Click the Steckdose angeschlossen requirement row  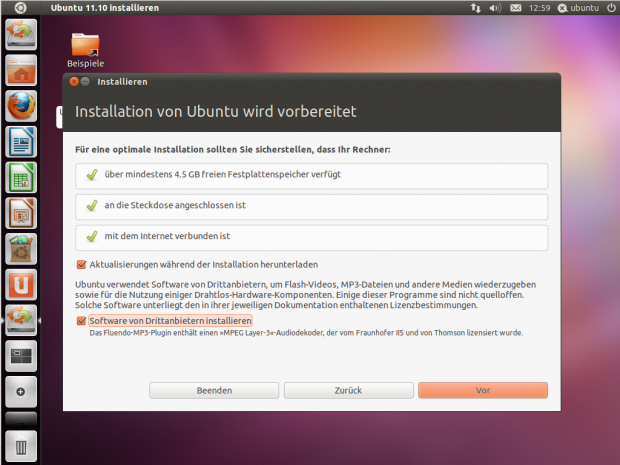pos(312,206)
